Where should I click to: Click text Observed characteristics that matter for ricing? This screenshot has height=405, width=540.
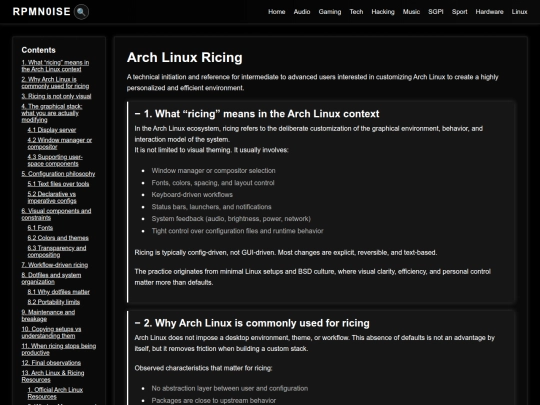tap(203, 368)
